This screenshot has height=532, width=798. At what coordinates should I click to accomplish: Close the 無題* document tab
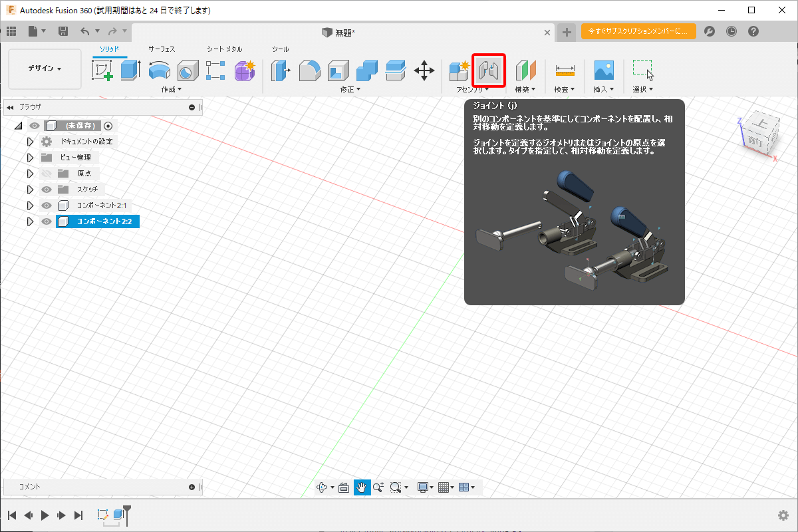tap(547, 32)
